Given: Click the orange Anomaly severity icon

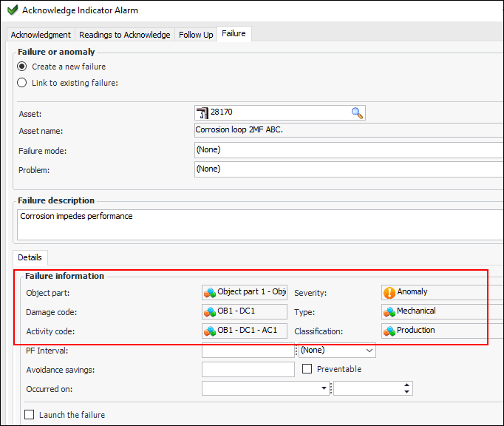Looking at the screenshot, I should pos(389,292).
